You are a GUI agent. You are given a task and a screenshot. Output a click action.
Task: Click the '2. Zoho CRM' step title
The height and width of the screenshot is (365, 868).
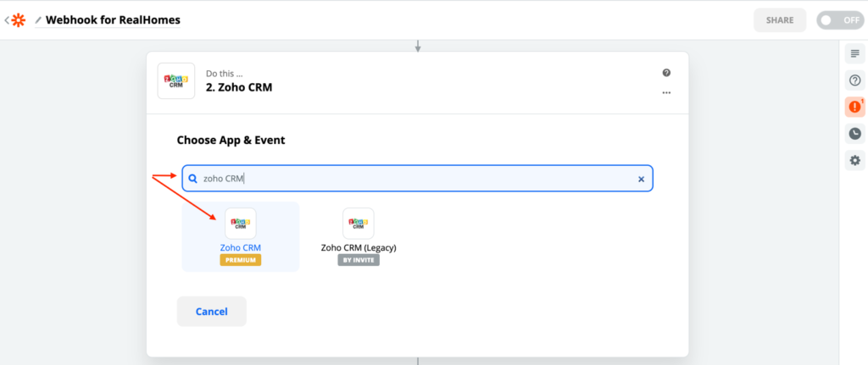click(239, 87)
